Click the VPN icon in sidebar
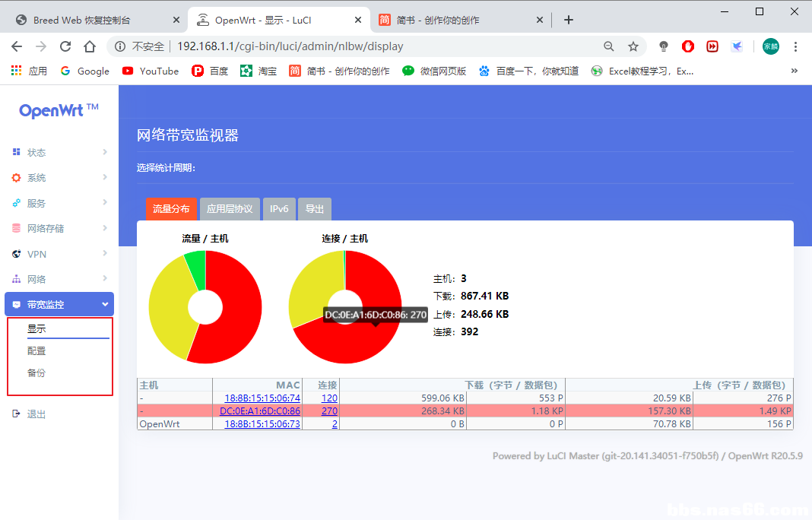The image size is (812, 520). pyautogui.click(x=16, y=254)
